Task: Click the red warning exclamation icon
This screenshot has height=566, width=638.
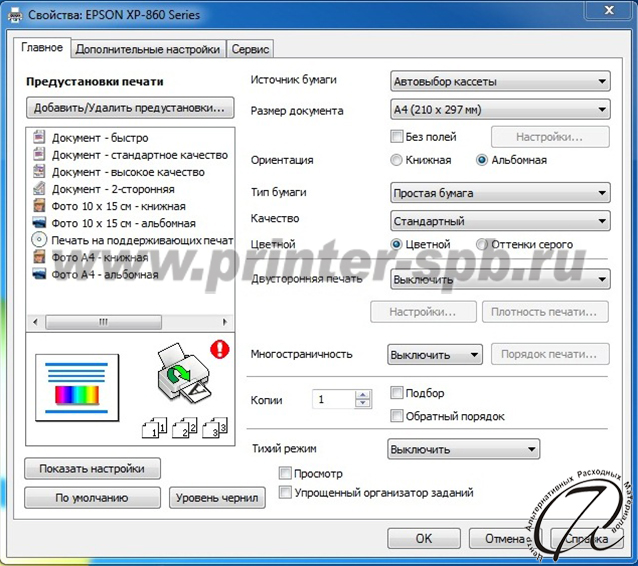Action: click(220, 349)
